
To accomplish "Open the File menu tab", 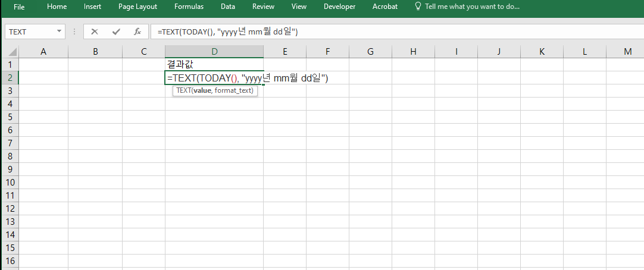I will pyautogui.click(x=19, y=7).
